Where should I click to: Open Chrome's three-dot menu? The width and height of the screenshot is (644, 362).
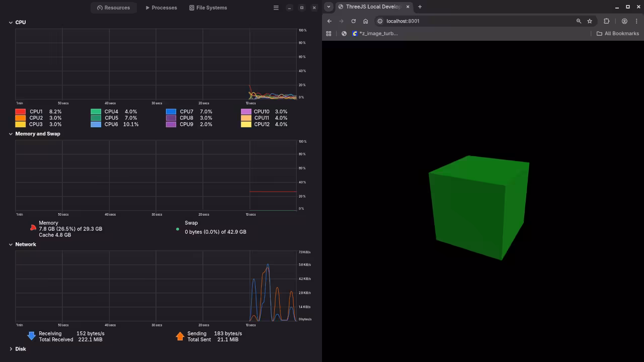[x=637, y=21]
